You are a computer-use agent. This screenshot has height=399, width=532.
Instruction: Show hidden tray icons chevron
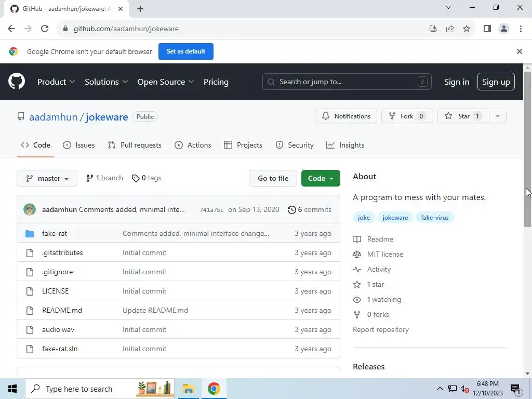tap(440, 389)
